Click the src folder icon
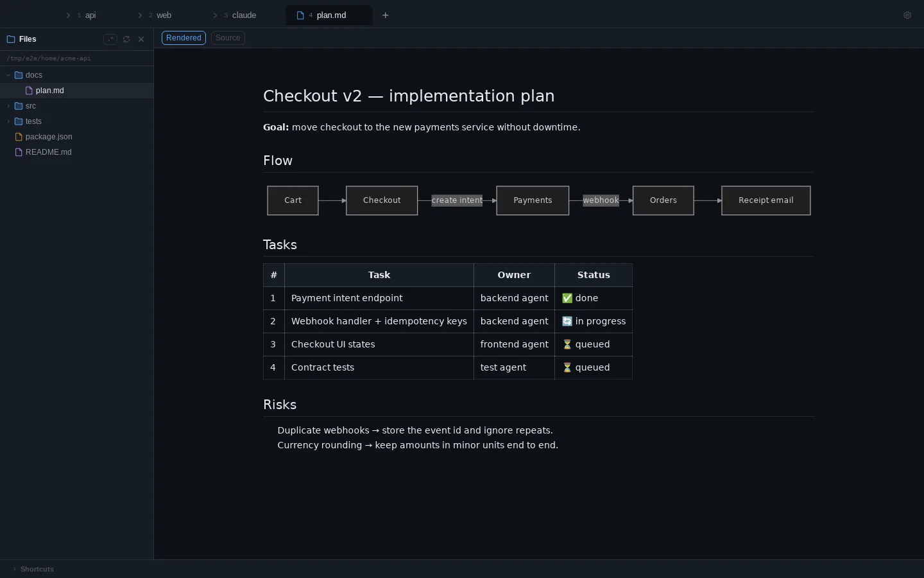 click(x=19, y=106)
